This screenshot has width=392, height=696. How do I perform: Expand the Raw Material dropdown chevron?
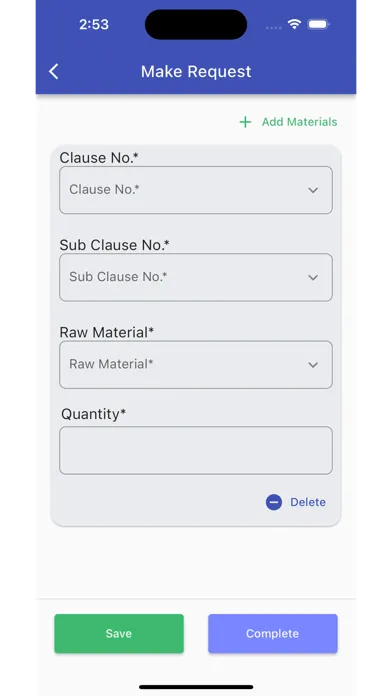click(x=313, y=365)
